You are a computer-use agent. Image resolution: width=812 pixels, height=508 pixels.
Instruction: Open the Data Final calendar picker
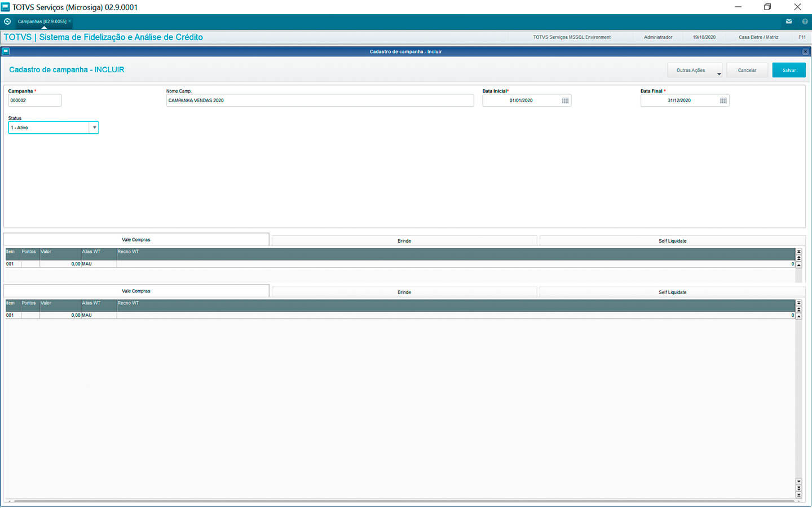pyautogui.click(x=723, y=100)
